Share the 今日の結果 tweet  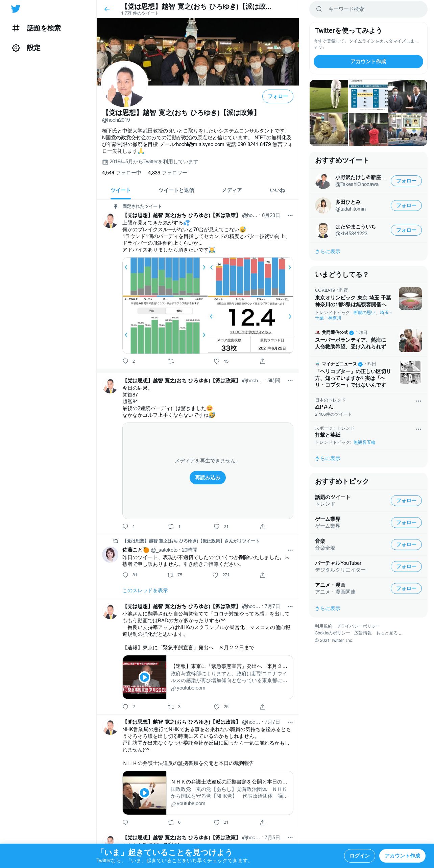263,526
